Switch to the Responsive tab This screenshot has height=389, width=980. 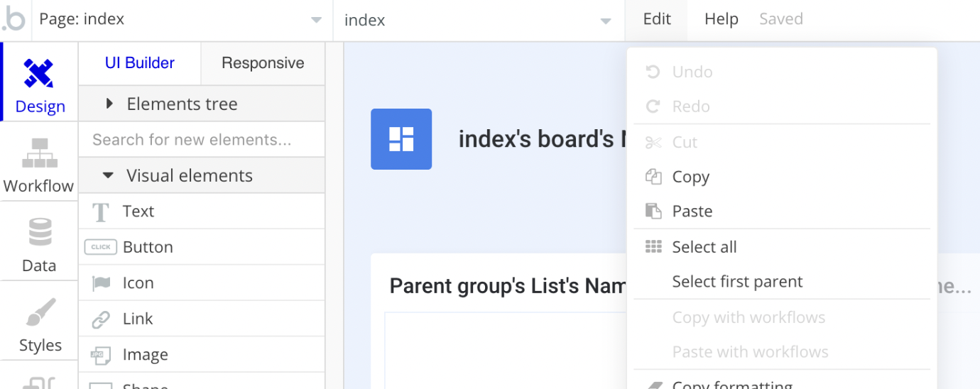click(263, 63)
